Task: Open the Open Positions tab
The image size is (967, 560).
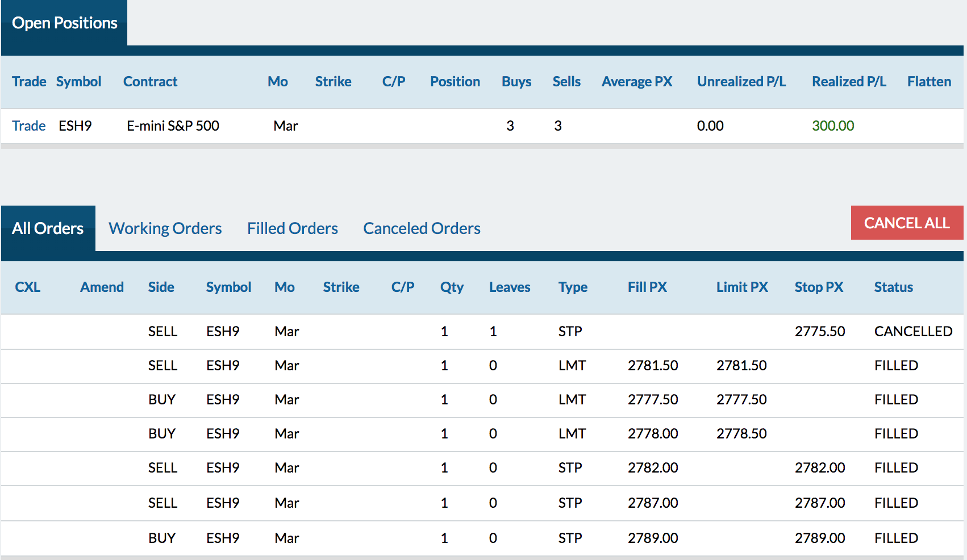Action: [64, 23]
